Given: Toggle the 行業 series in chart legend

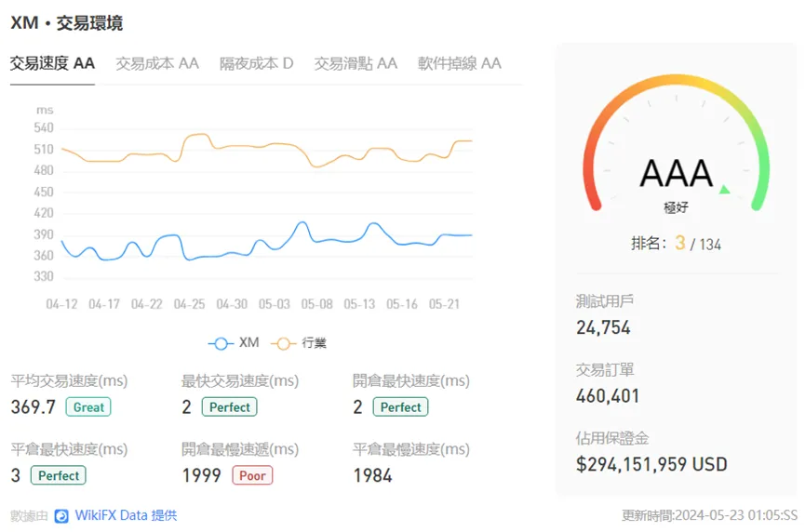Looking at the screenshot, I should point(299,342).
